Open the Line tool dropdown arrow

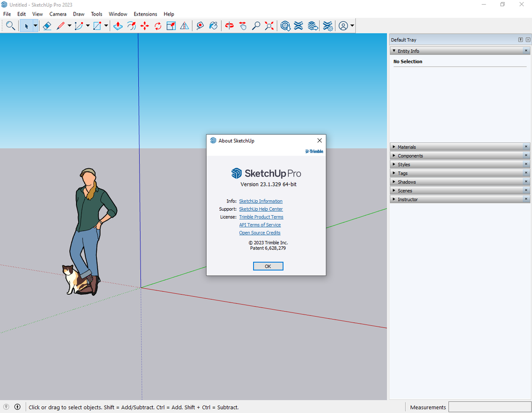coord(70,26)
